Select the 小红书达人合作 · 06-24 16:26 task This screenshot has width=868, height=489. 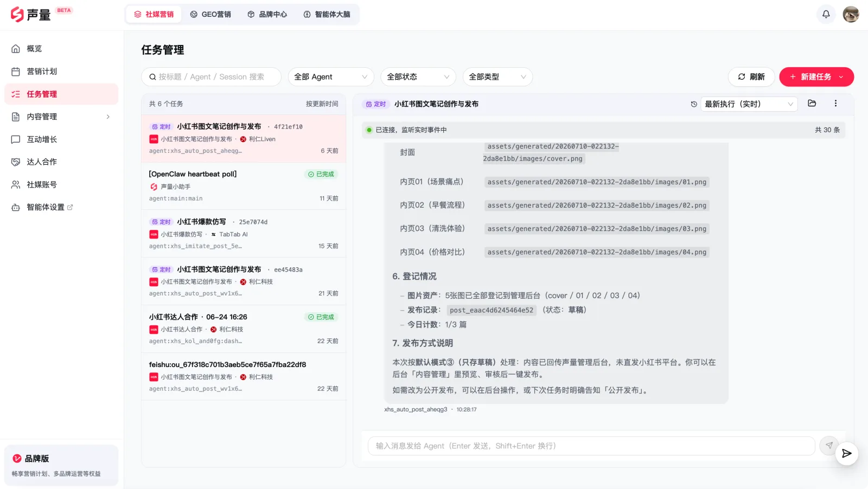[x=244, y=329]
